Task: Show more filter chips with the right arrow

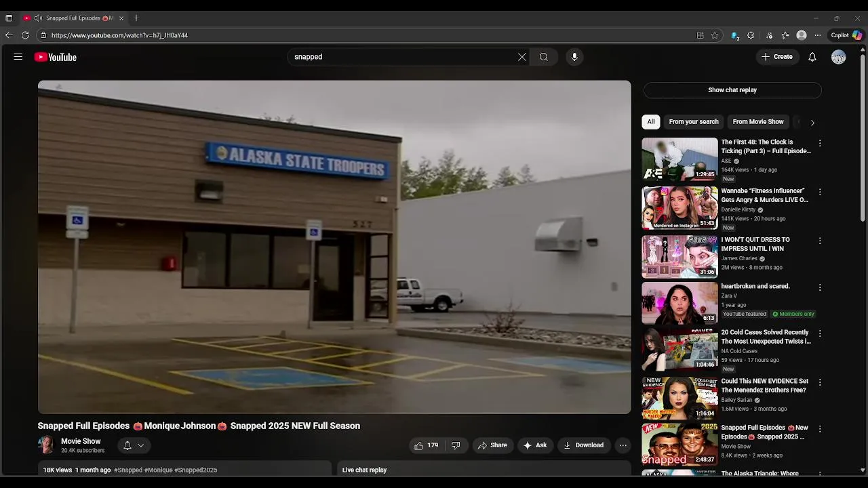Action: pyautogui.click(x=812, y=123)
